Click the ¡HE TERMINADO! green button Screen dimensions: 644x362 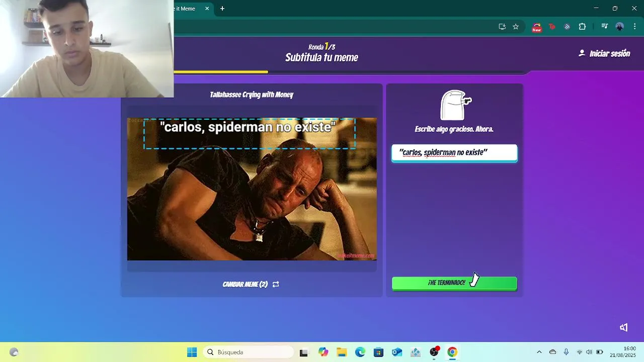[454, 283]
